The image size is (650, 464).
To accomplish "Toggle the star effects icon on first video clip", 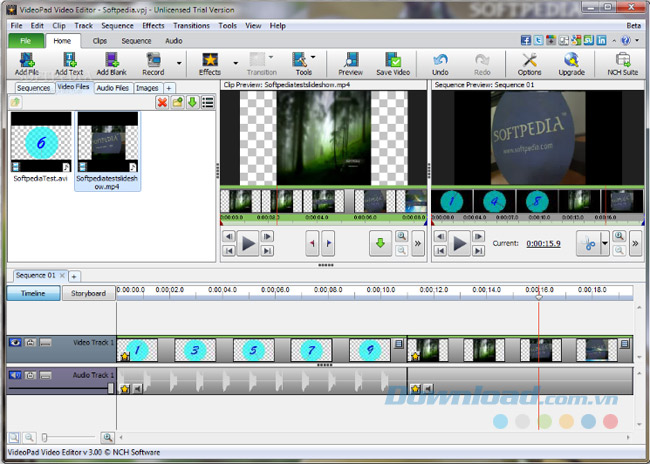I will point(125,356).
